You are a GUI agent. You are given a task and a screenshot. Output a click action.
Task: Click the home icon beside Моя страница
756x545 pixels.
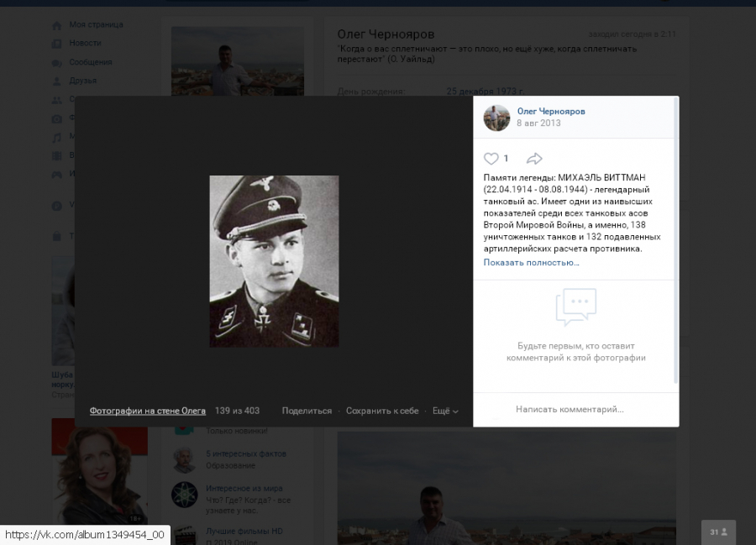point(56,25)
